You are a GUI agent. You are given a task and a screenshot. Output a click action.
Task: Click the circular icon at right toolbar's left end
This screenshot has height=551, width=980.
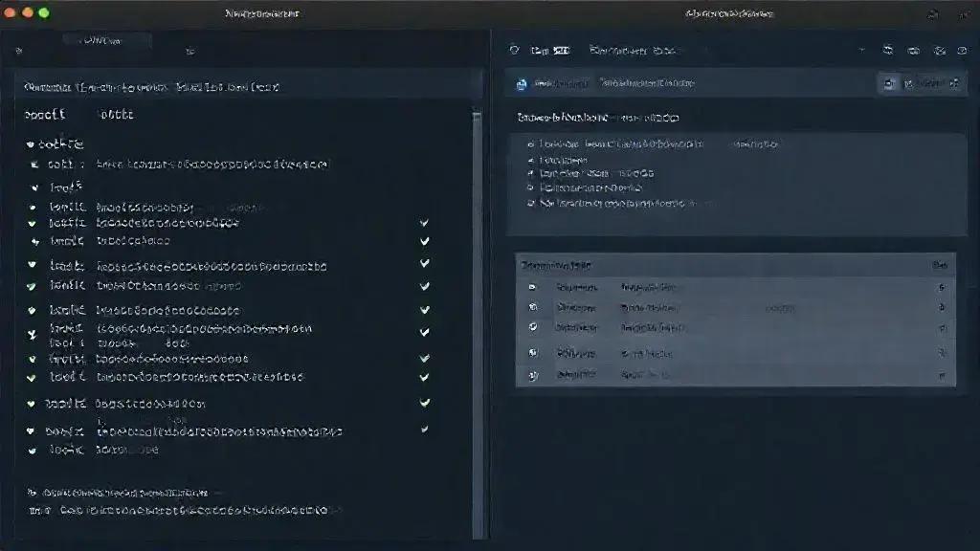point(514,50)
